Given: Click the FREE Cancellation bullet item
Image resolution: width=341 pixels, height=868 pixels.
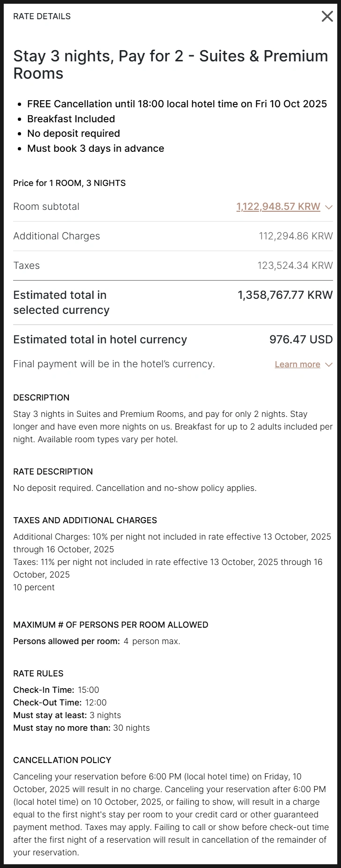Looking at the screenshot, I should [177, 104].
